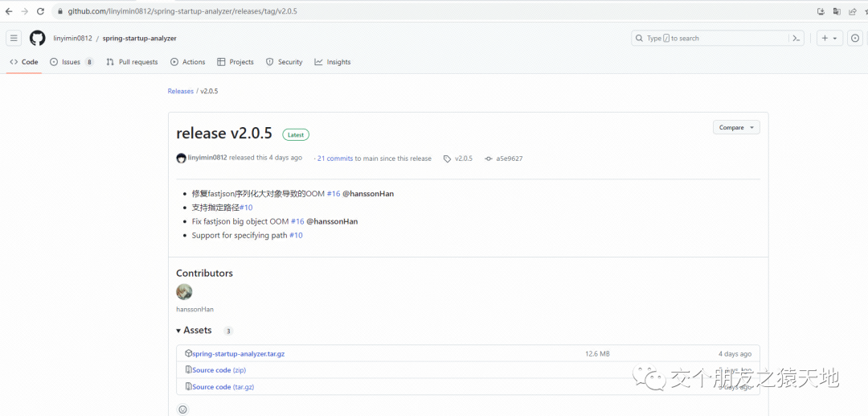Screen dimensions: 868x416
Task: Open #16 in Fix fastjson big object line
Action: (x=297, y=221)
